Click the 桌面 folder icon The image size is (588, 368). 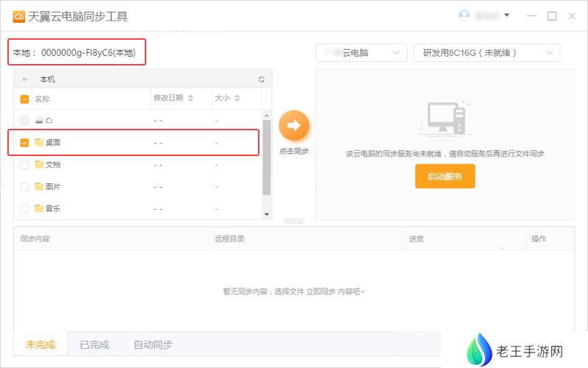(x=39, y=142)
